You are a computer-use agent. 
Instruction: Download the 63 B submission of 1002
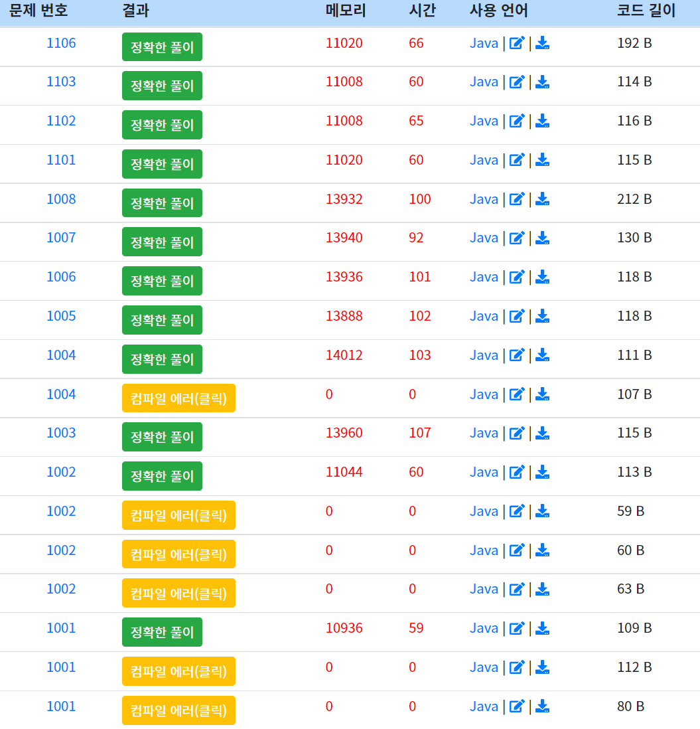(542, 589)
